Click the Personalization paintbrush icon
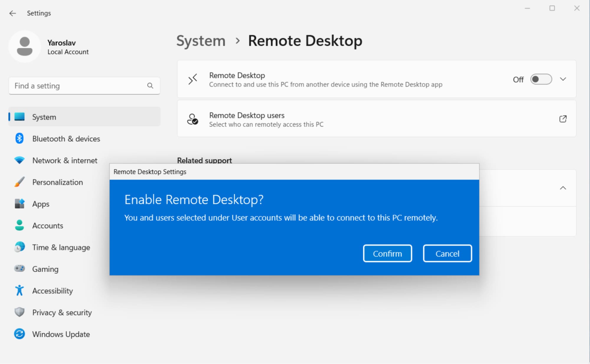 coord(19,182)
